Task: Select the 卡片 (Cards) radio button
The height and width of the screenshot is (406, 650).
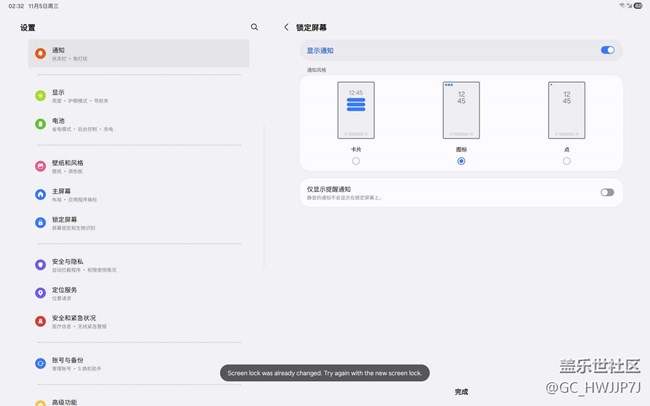Action: pos(356,161)
